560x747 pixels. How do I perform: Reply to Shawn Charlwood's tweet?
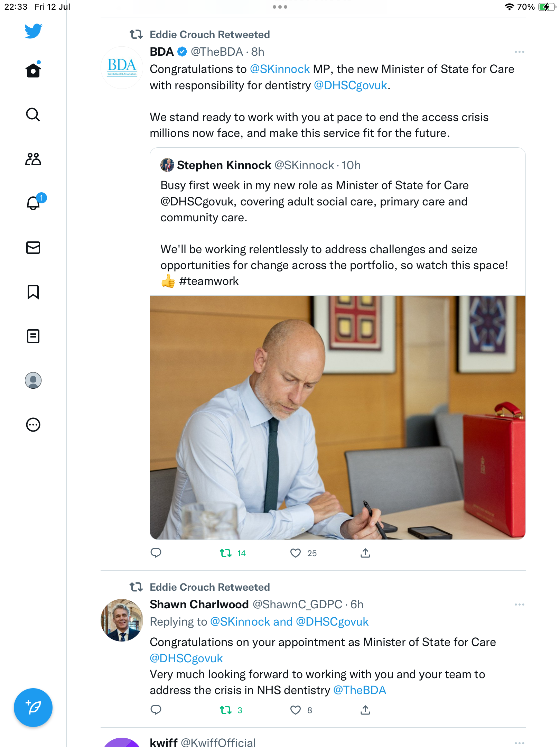point(156,710)
